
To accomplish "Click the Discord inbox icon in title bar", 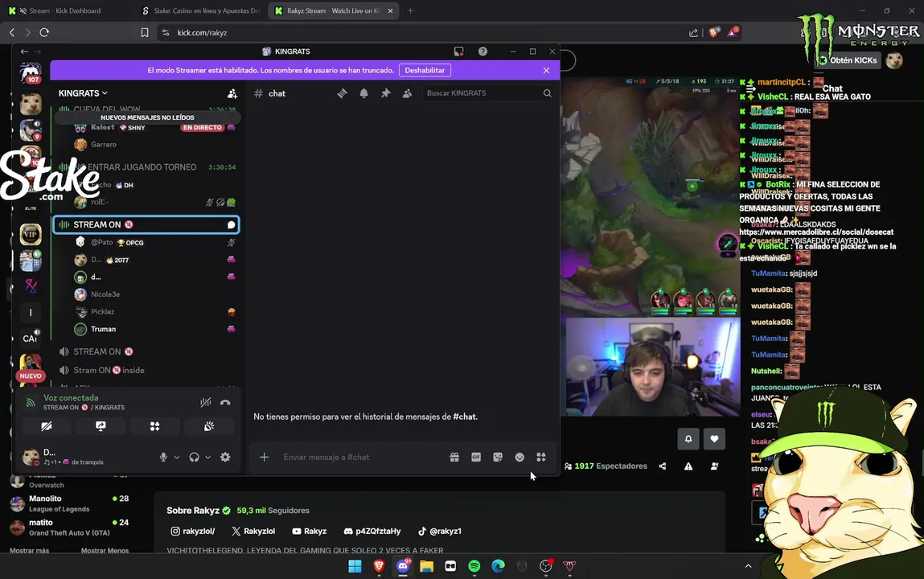I will (458, 51).
